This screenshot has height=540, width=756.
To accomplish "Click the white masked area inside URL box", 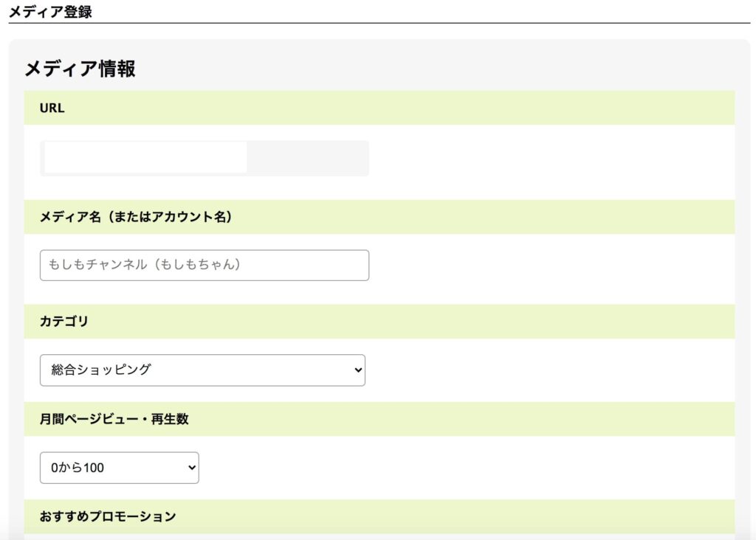I will point(145,157).
